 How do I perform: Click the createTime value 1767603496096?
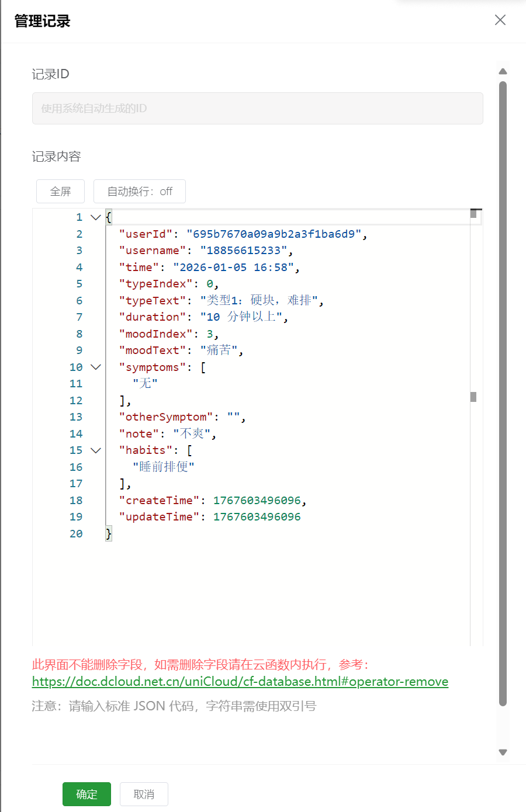pos(257,501)
